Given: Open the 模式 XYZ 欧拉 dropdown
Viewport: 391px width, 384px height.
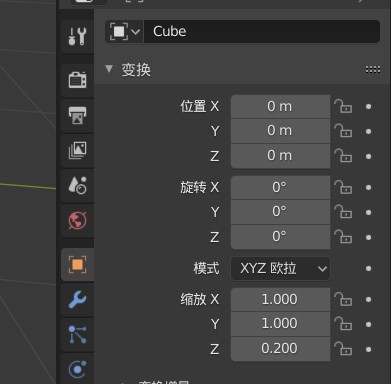Looking at the screenshot, I should [280, 268].
